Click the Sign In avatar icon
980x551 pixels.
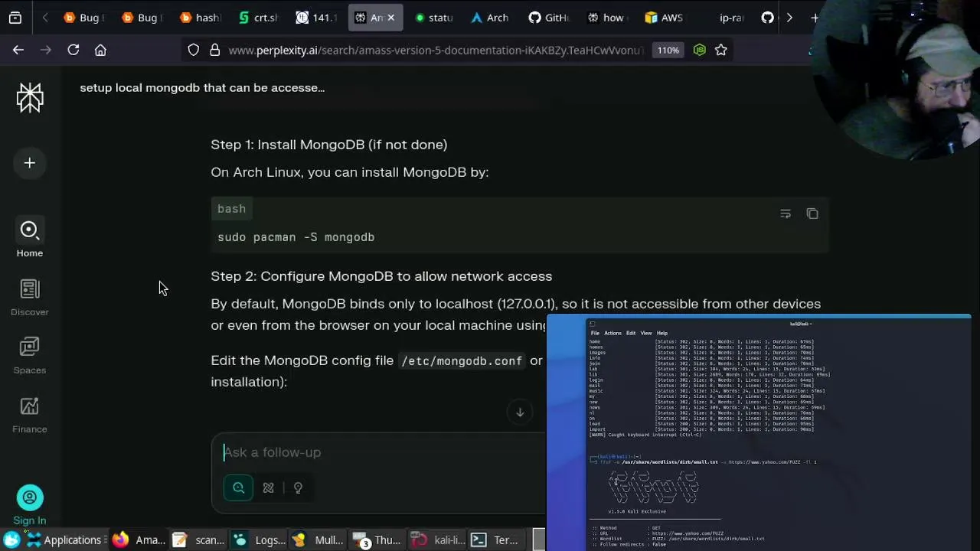pyautogui.click(x=30, y=497)
